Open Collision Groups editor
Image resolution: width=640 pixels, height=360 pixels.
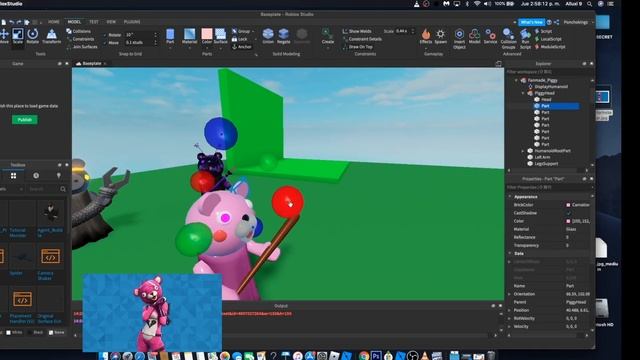pos(508,38)
